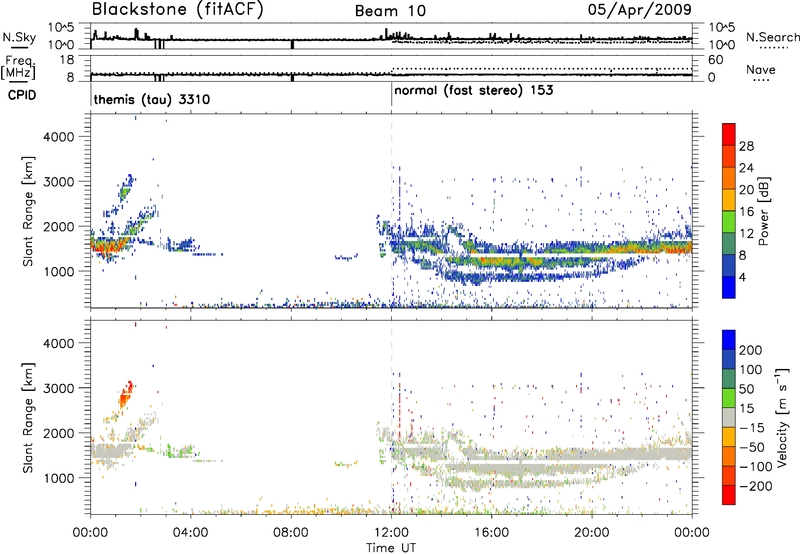Click 'normal (fast stereo) 153' mode text

(x=473, y=90)
